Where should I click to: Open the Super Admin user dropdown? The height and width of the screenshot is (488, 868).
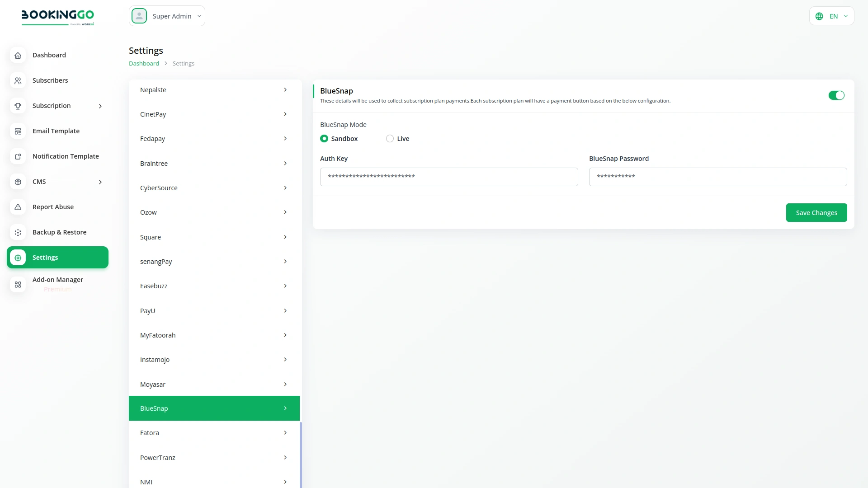[x=167, y=16]
